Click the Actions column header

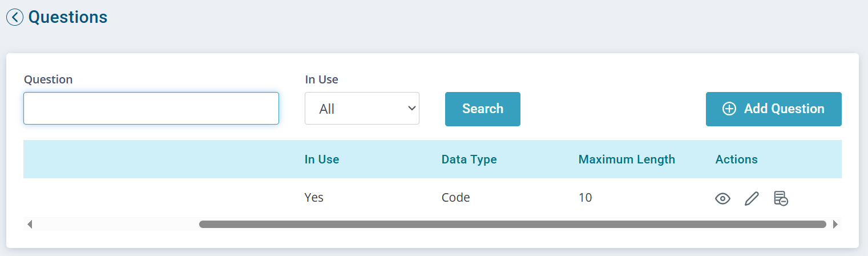point(737,159)
